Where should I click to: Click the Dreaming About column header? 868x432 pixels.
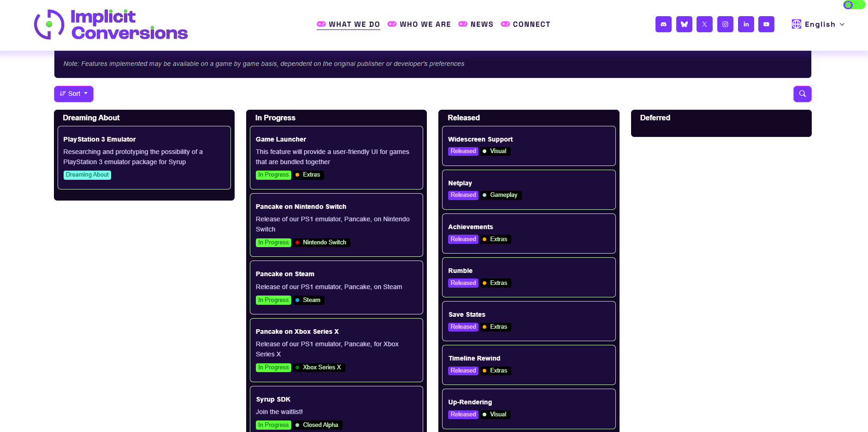pyautogui.click(x=91, y=118)
